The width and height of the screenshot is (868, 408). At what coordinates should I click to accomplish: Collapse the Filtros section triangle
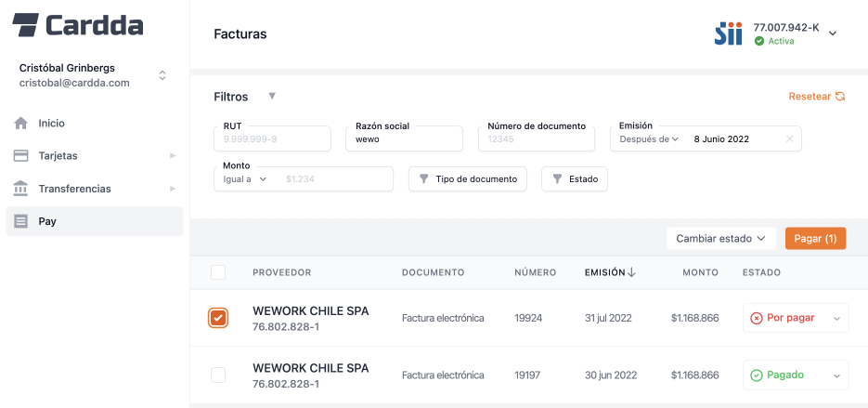272,97
